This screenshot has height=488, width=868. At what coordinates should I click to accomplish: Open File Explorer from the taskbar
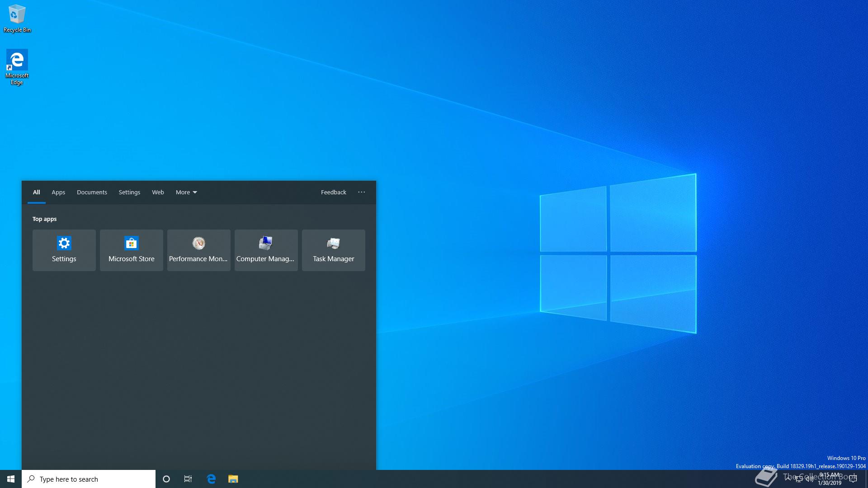pos(233,479)
